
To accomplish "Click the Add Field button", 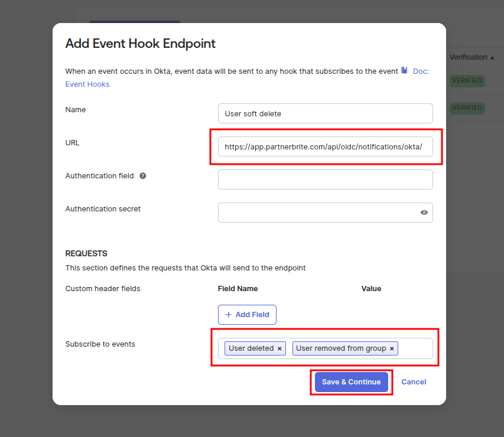I will pos(247,315).
